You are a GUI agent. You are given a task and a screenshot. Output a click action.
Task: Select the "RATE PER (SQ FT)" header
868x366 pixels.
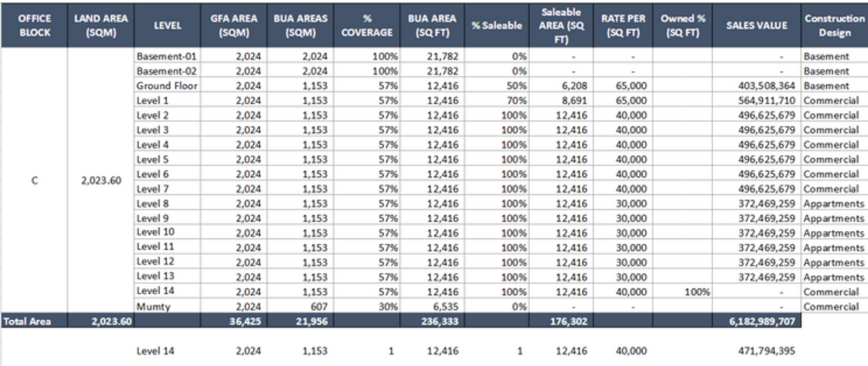click(623, 25)
